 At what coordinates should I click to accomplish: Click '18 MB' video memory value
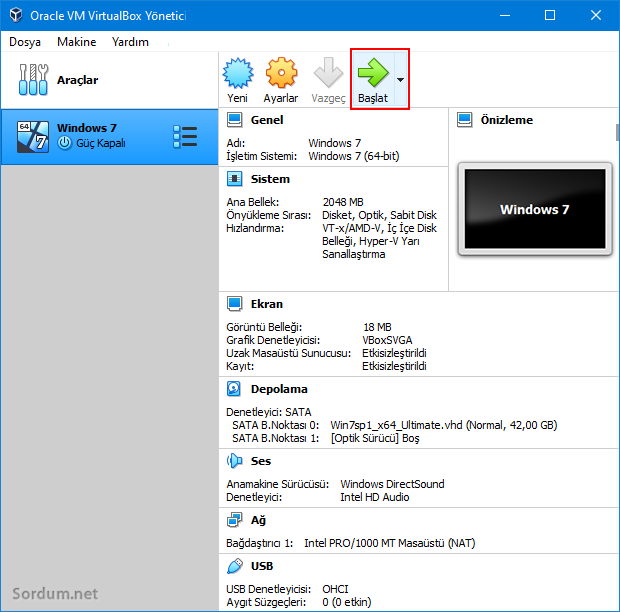coord(377,327)
